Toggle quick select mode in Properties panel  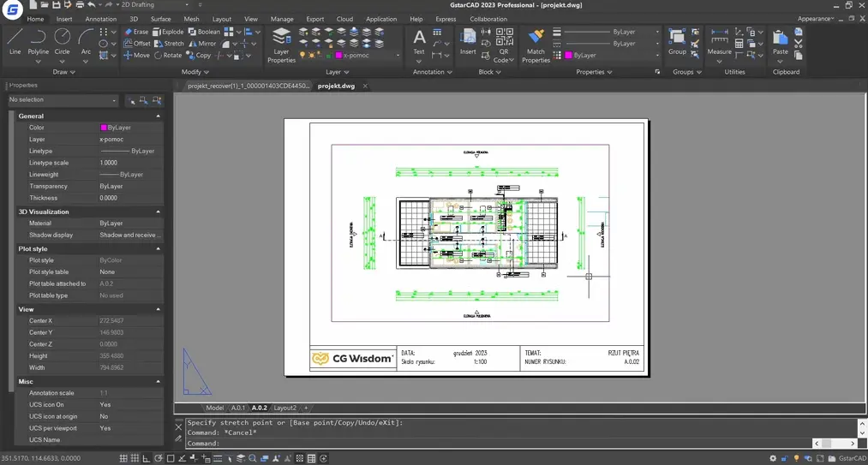[158, 100]
